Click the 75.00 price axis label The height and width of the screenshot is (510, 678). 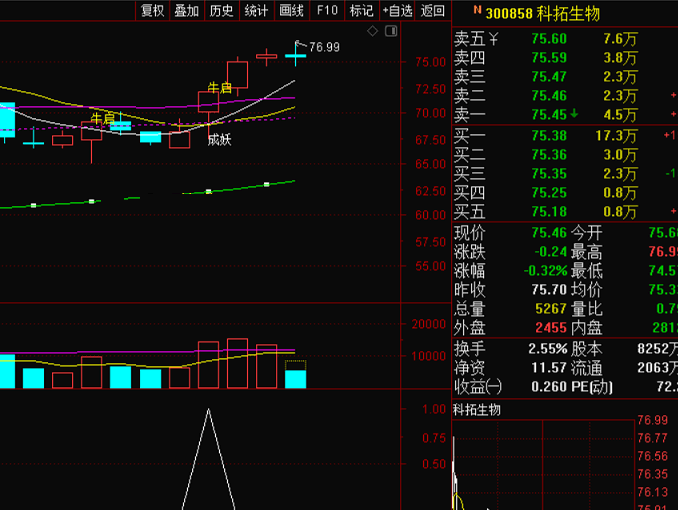[430, 62]
